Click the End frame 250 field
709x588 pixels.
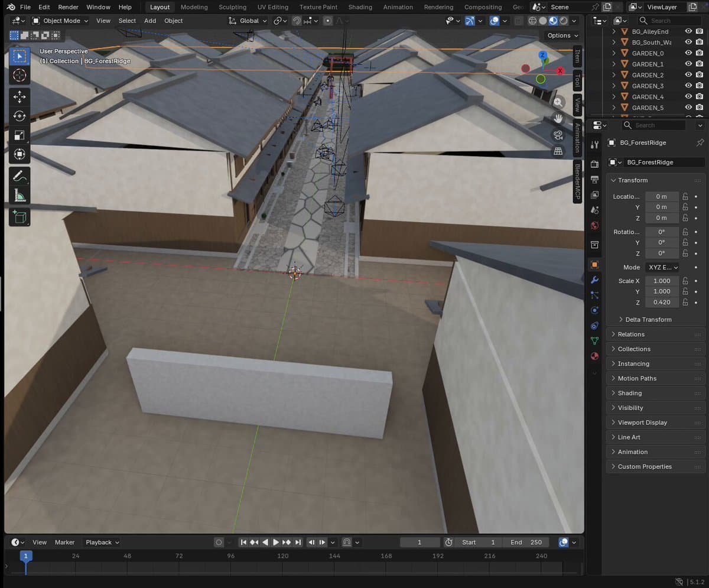click(526, 542)
